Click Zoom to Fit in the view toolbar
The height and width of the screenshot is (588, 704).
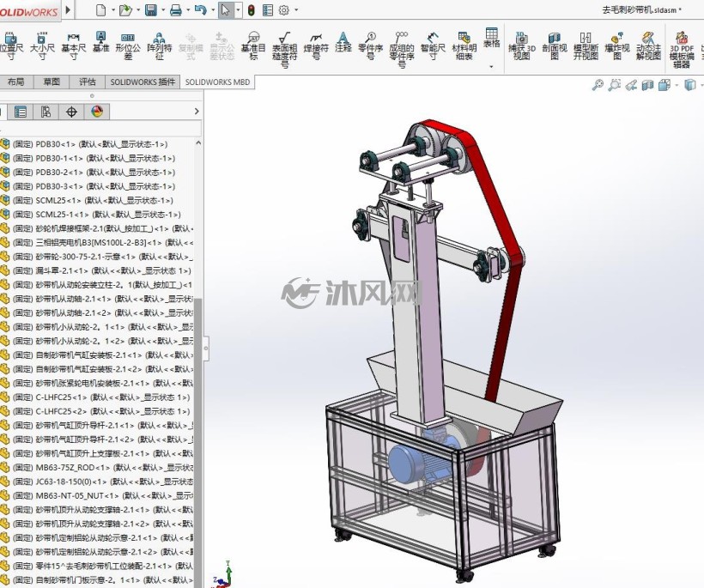tap(598, 84)
